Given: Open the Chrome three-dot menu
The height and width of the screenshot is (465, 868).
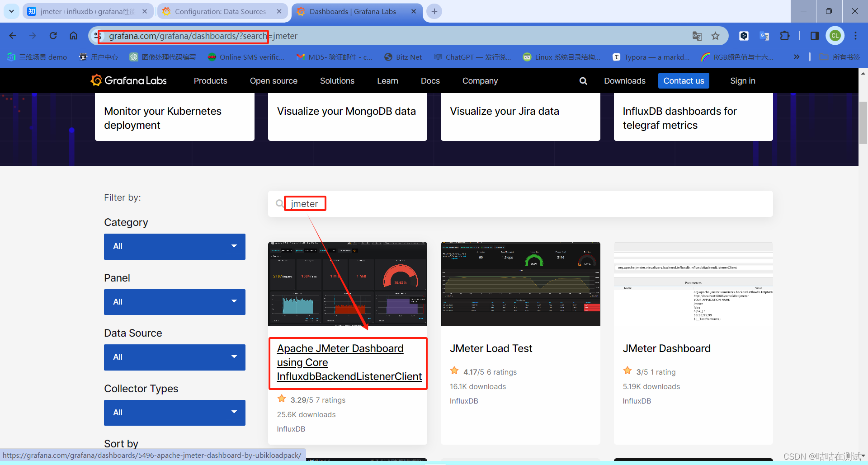Looking at the screenshot, I should pyautogui.click(x=855, y=36).
